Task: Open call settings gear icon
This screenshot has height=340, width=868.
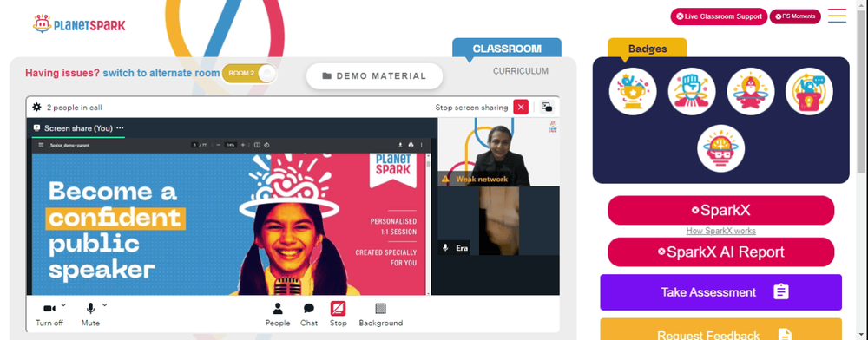Action: (36, 108)
